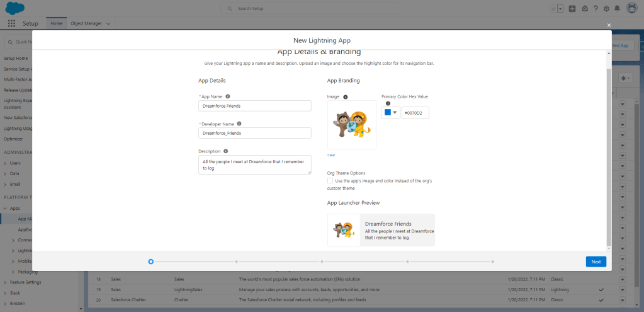Image resolution: width=644 pixels, height=312 pixels.
Task: Click the Clear link under the image
Action: tap(331, 154)
